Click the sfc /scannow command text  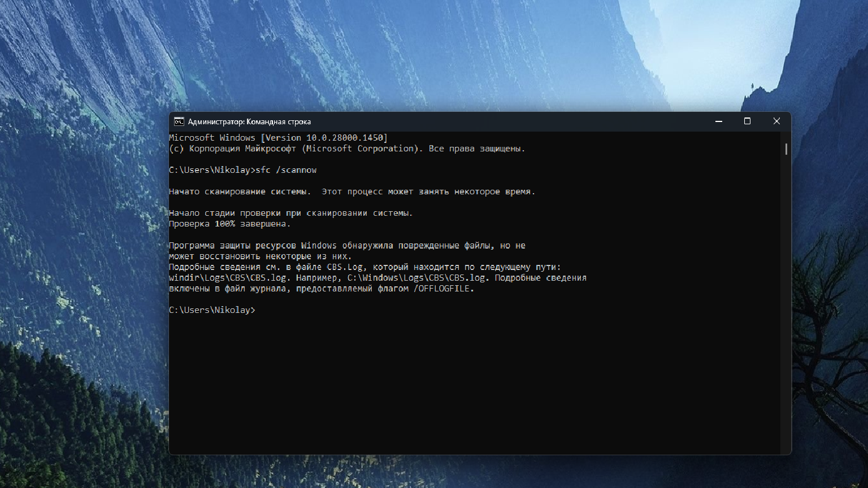tap(286, 170)
